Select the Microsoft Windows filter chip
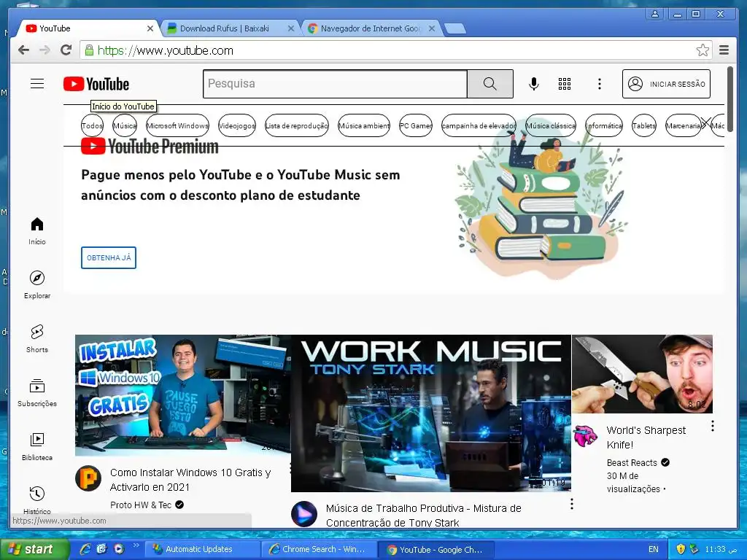Image resolution: width=747 pixels, height=560 pixels. click(x=177, y=125)
